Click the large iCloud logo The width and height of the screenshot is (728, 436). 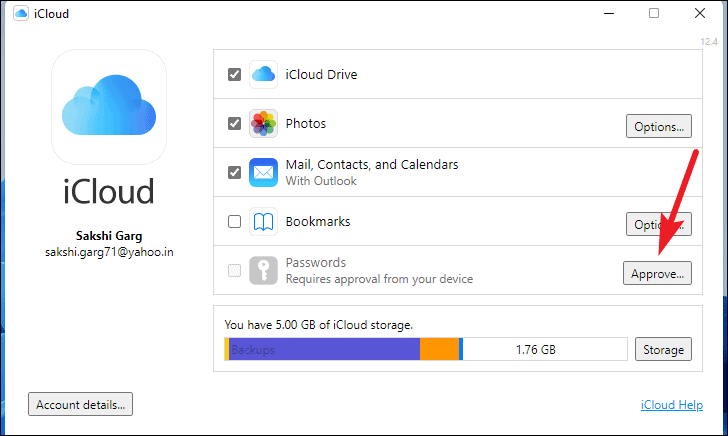click(108, 108)
